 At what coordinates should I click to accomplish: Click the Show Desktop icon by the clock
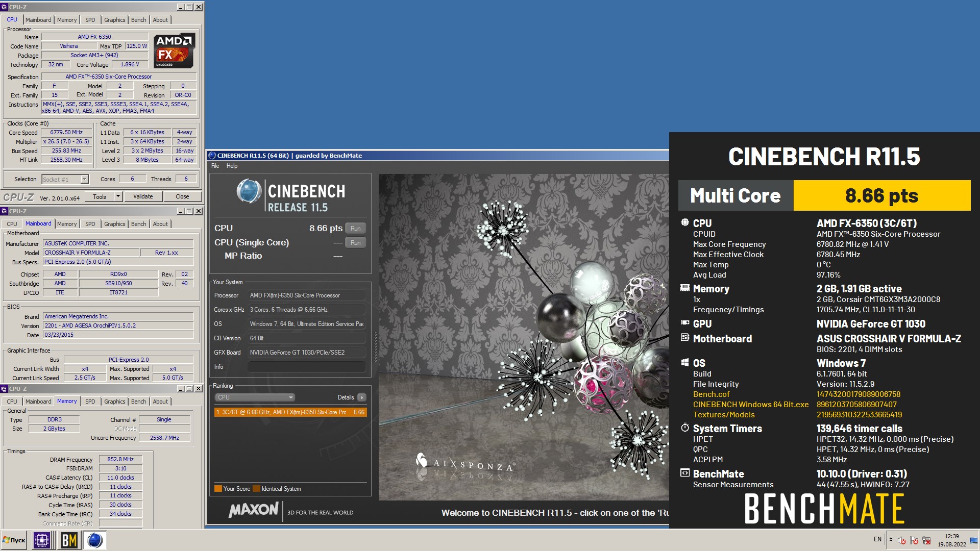click(974, 540)
